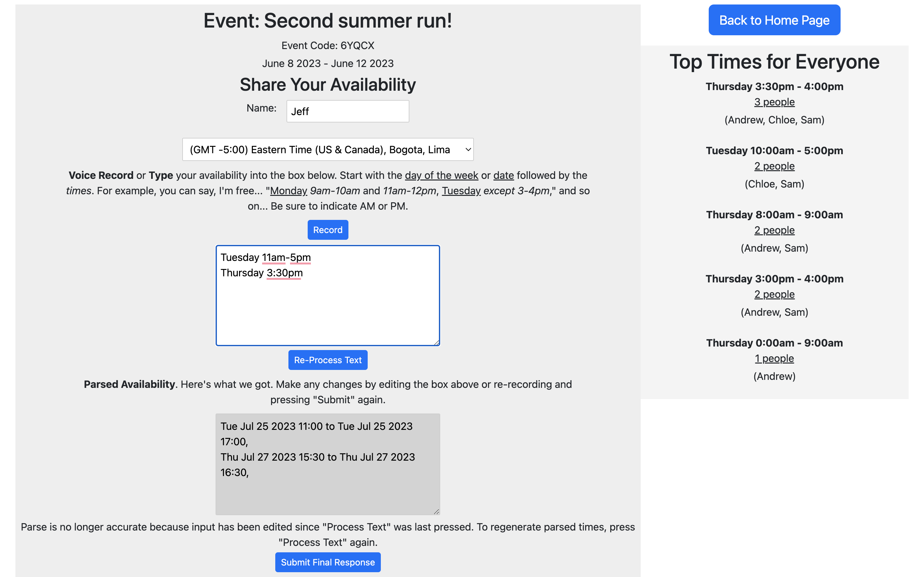Click the availability text input field

click(x=328, y=295)
